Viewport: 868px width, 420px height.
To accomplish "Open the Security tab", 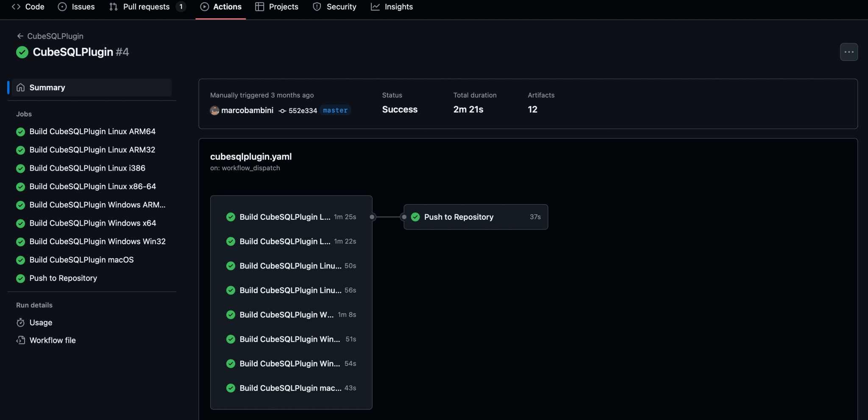I will pos(334,7).
